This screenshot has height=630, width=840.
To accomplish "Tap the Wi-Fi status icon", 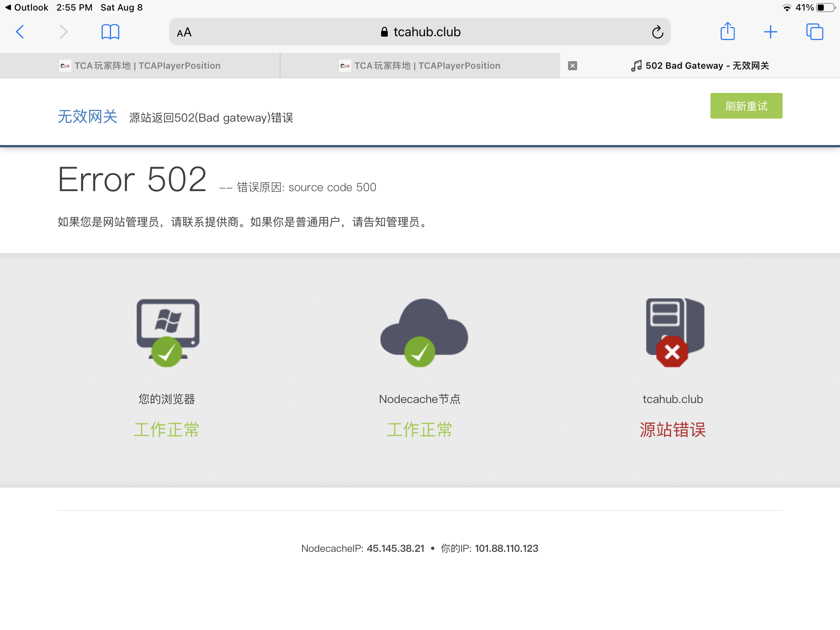I will 786,8.
